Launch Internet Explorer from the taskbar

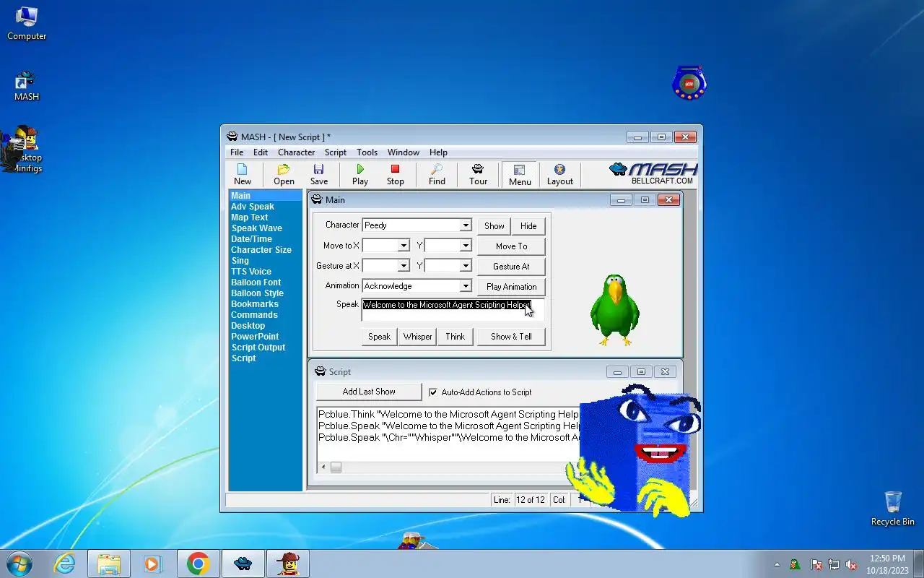pos(64,563)
